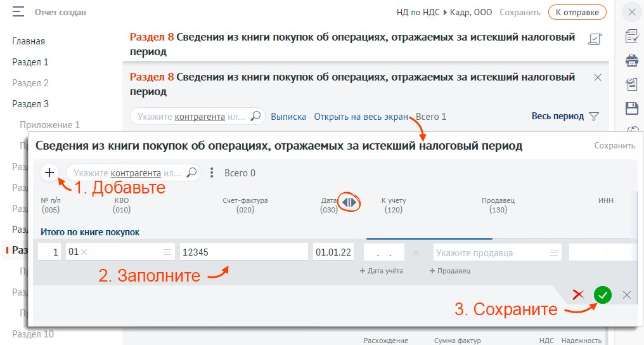Click the check-report icon in the right sidebar

click(632, 36)
